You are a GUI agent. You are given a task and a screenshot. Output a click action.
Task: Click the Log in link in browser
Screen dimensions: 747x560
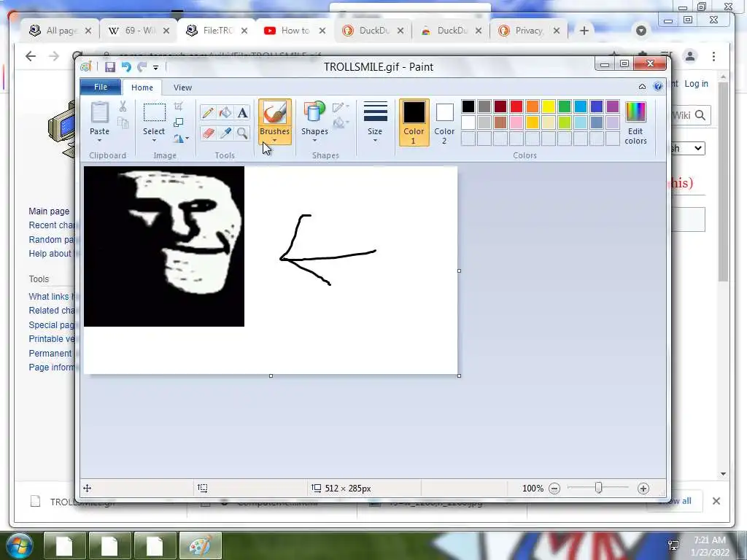[696, 84]
